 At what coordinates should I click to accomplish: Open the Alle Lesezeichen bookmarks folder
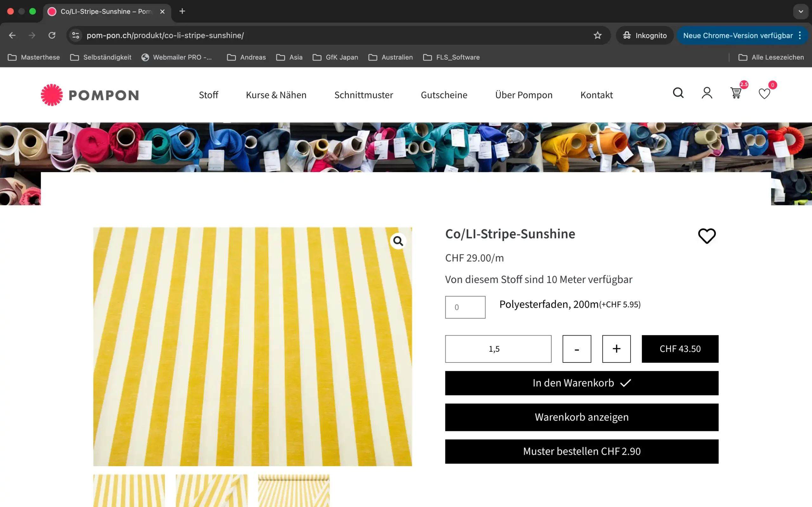(x=771, y=57)
